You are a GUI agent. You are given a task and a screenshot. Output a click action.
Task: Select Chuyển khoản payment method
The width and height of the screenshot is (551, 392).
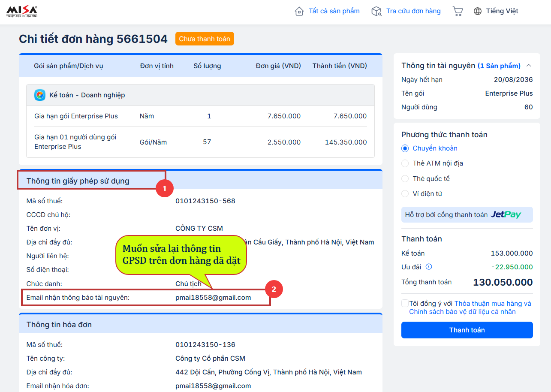[x=405, y=148]
